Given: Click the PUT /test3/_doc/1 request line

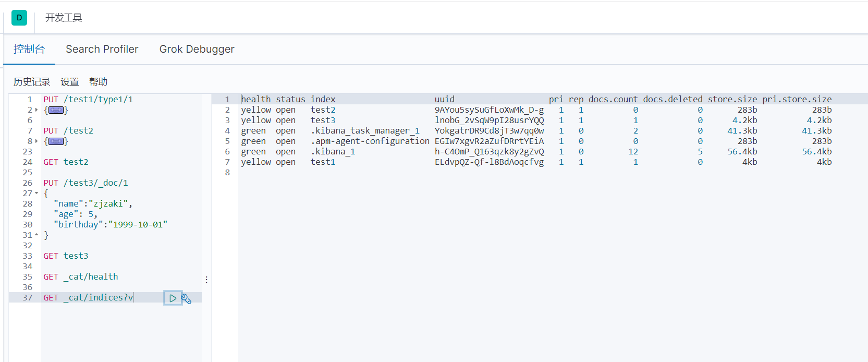Looking at the screenshot, I should tap(85, 183).
